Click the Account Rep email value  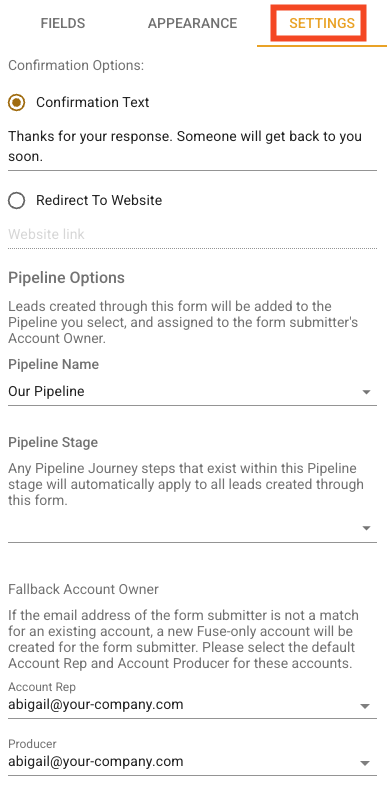96,705
